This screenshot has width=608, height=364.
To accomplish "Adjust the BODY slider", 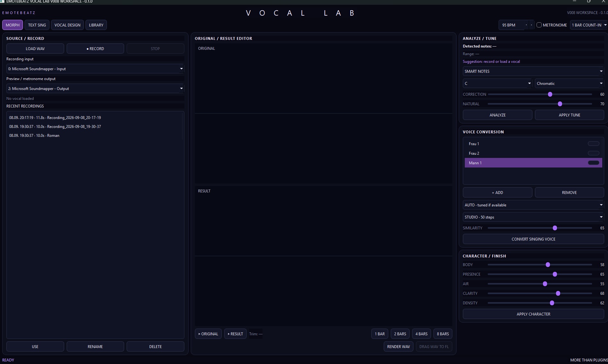I will coord(540,265).
